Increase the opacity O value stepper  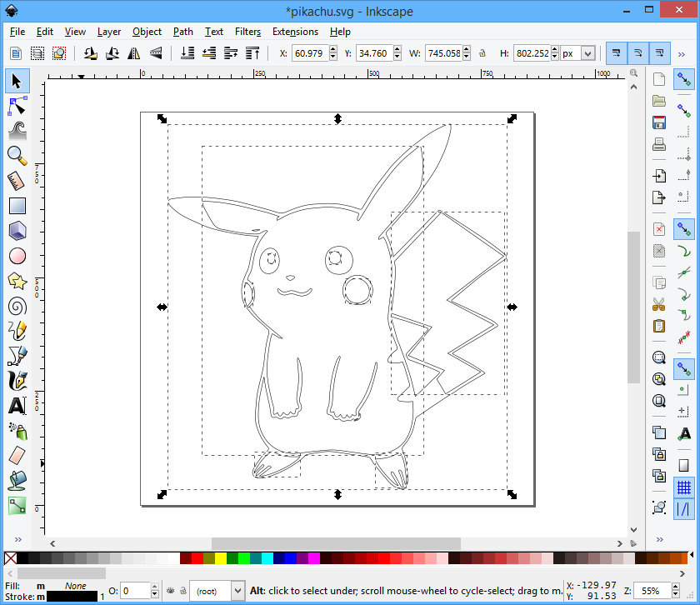(x=154, y=587)
